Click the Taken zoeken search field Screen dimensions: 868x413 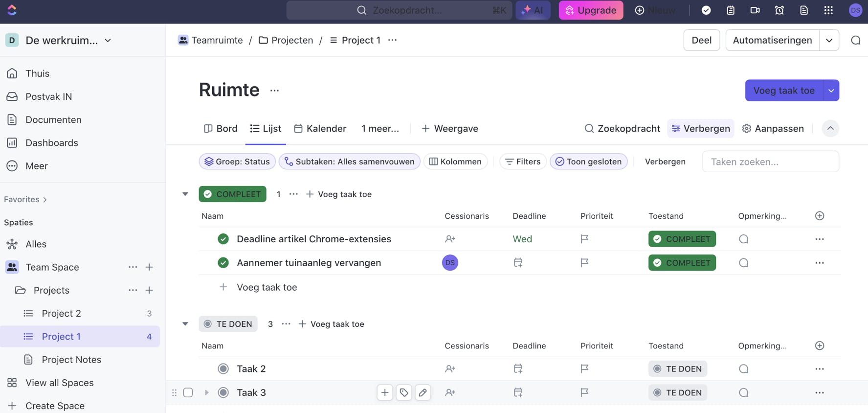(770, 161)
